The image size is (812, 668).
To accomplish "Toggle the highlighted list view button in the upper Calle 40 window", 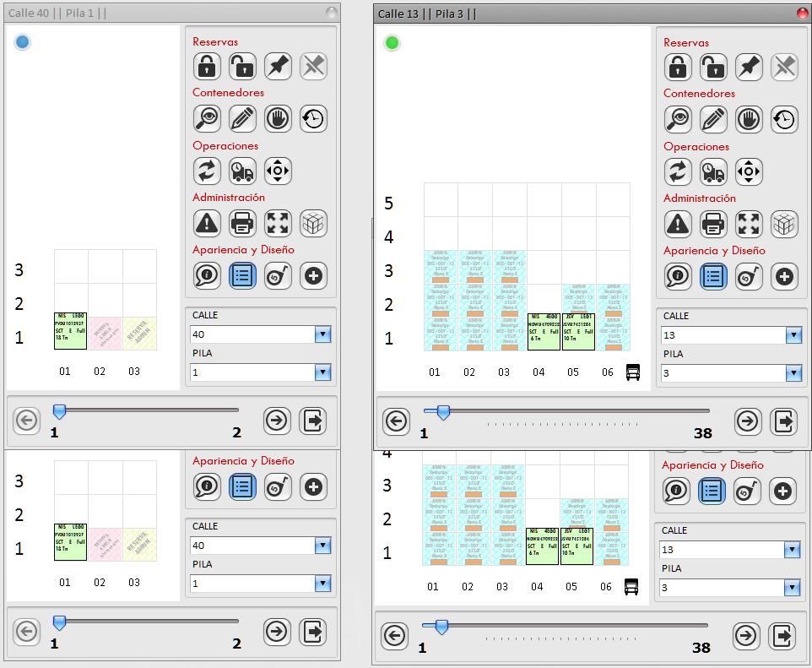I will click(x=242, y=275).
